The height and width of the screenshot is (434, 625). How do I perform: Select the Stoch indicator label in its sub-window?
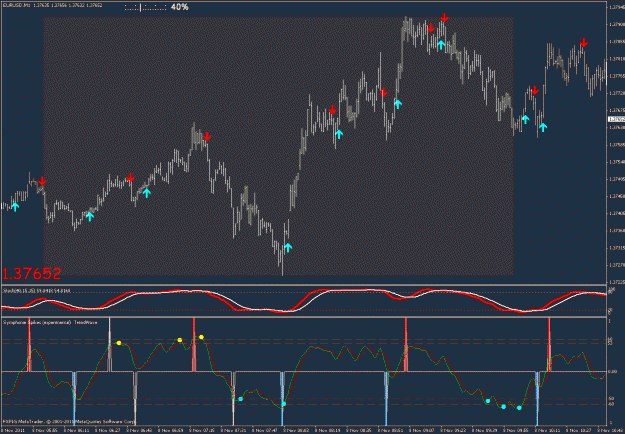pyautogui.click(x=36, y=291)
